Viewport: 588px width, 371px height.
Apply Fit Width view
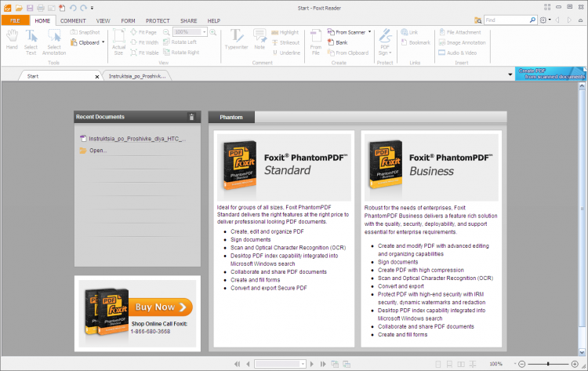144,42
